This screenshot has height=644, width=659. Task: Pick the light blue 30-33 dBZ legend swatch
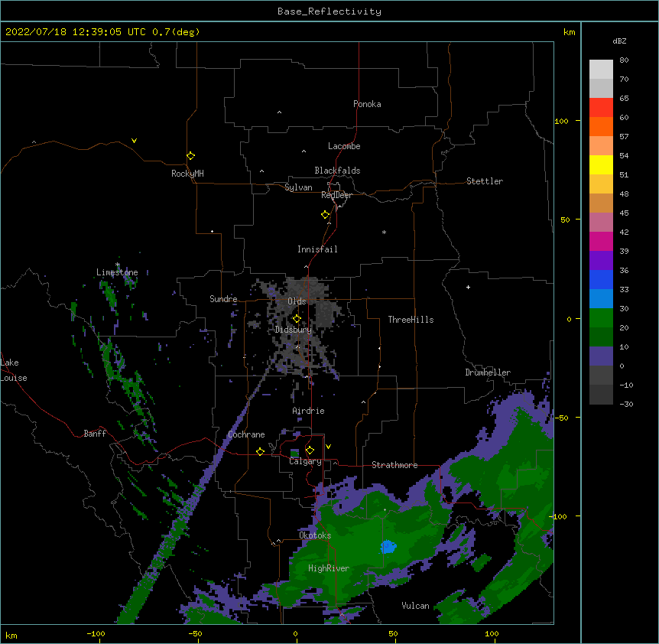[601, 299]
